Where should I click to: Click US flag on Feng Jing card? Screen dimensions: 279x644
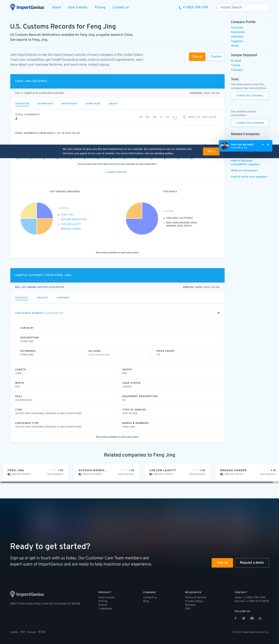tap(9, 474)
